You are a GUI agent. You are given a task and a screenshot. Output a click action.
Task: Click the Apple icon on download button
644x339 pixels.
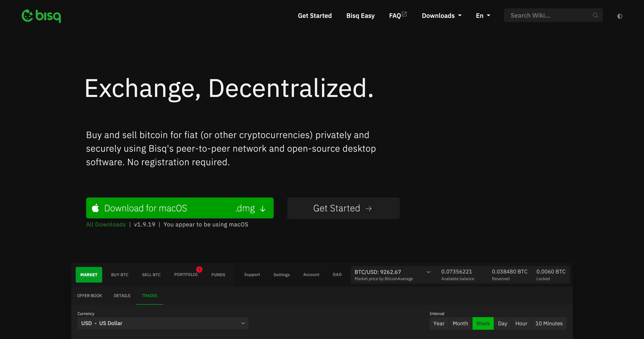pyautogui.click(x=96, y=208)
